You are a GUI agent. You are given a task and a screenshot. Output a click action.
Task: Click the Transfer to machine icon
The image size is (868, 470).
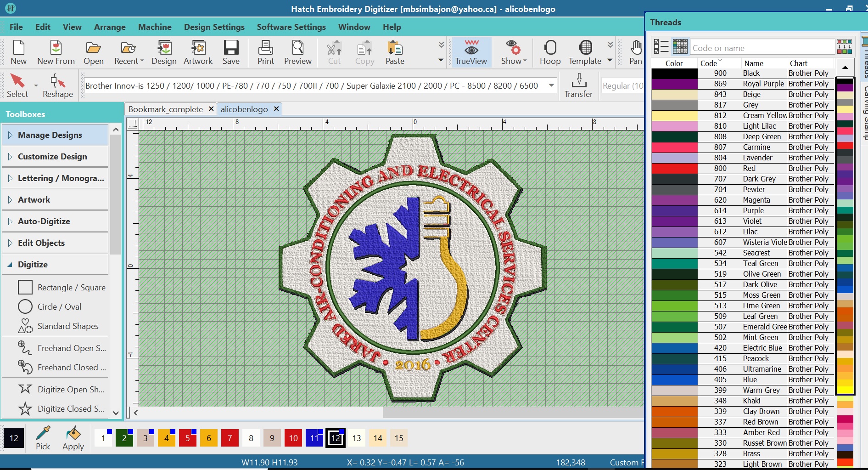pyautogui.click(x=578, y=86)
